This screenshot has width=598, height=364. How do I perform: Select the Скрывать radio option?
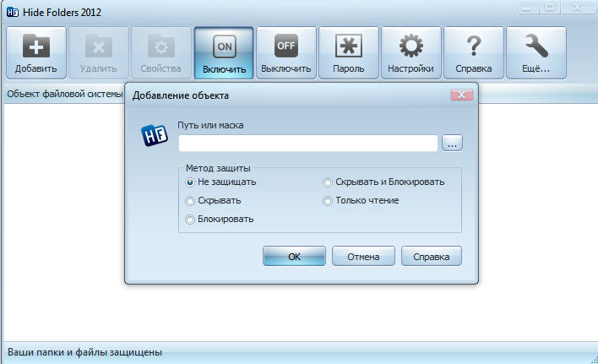pos(190,200)
